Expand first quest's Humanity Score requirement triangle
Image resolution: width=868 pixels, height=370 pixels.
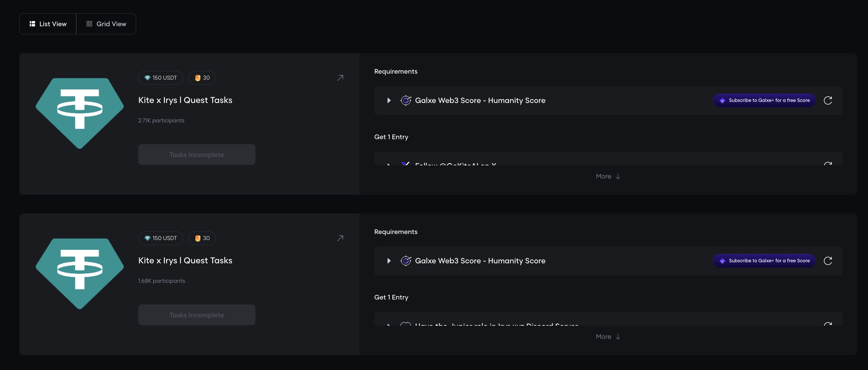click(x=389, y=100)
